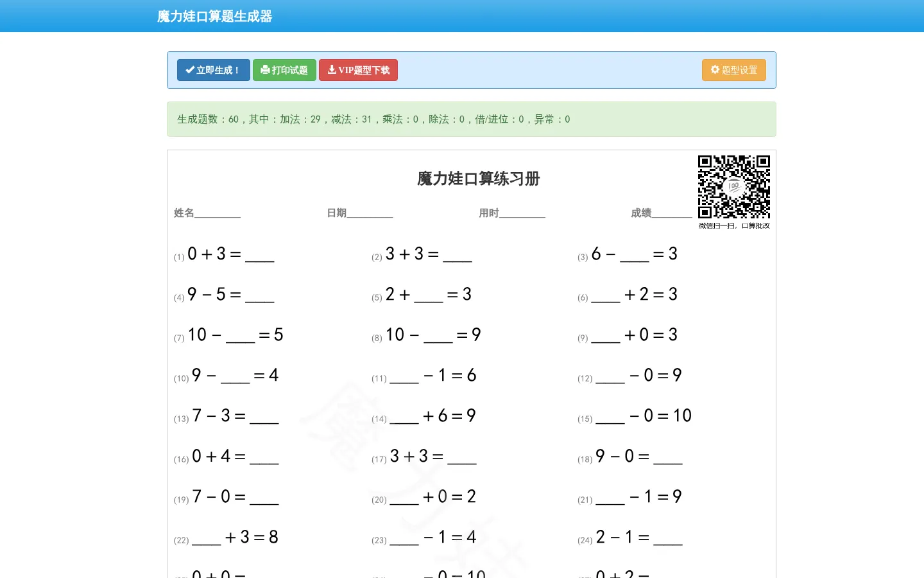Screen dimensions: 924x578
Task: Click problem 5: 2 + __ = 3
Action: tap(422, 295)
